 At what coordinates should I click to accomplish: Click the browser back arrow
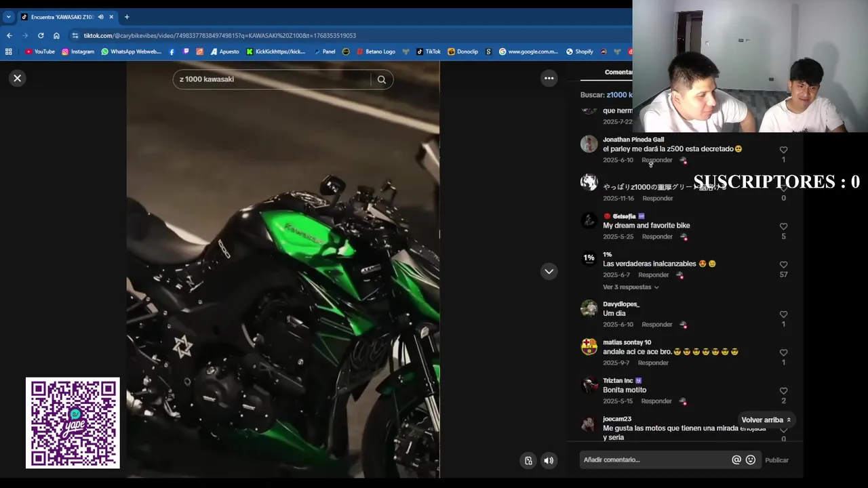(x=9, y=35)
